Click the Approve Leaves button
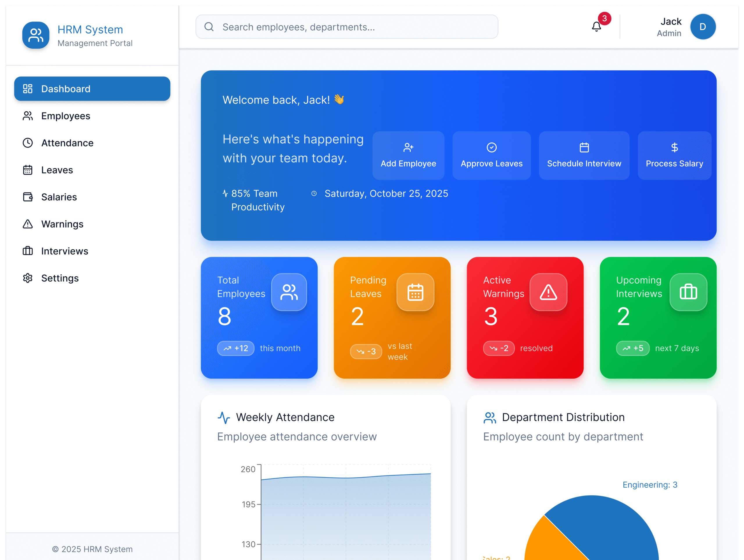Image resolution: width=744 pixels, height=560 pixels. (x=491, y=155)
